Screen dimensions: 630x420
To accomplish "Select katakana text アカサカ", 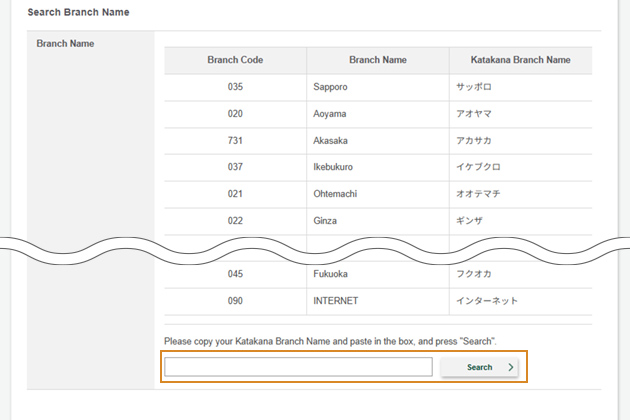I will point(474,140).
